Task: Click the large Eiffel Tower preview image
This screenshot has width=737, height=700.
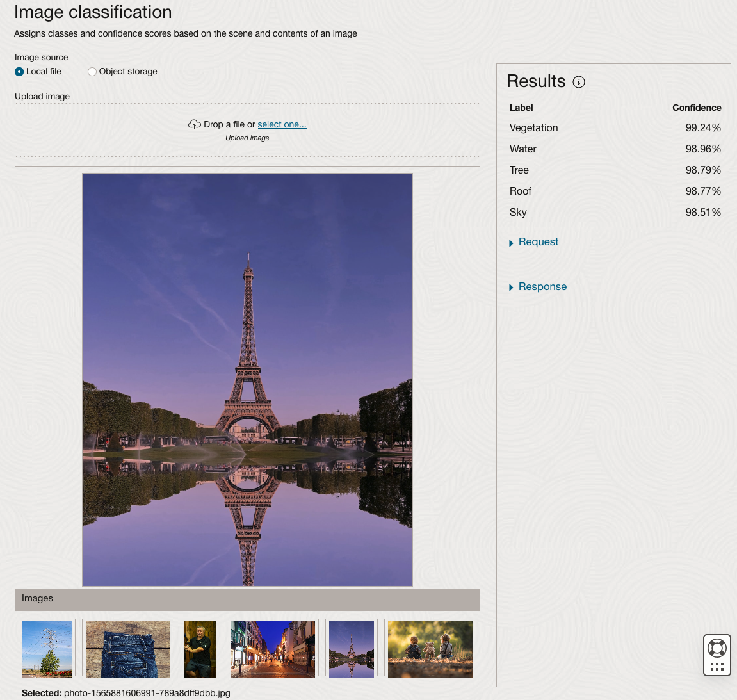Action: click(x=247, y=379)
